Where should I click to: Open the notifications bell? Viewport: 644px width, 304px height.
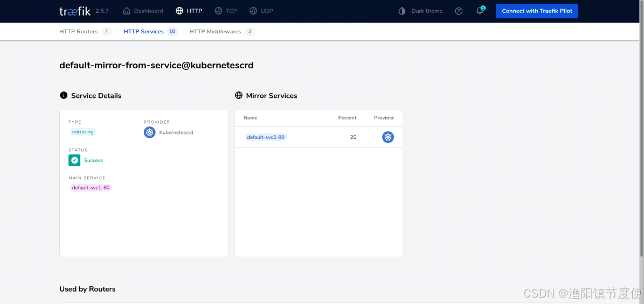pos(480,11)
